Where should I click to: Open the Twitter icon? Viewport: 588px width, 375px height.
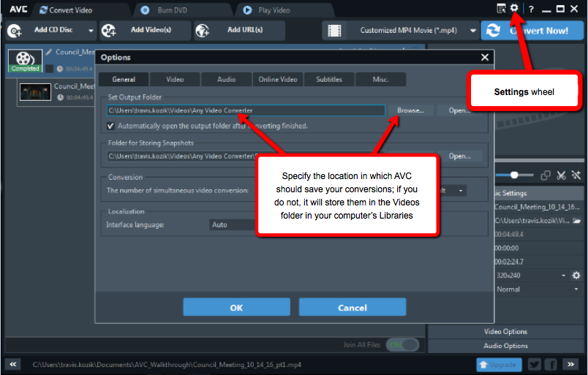(x=534, y=365)
